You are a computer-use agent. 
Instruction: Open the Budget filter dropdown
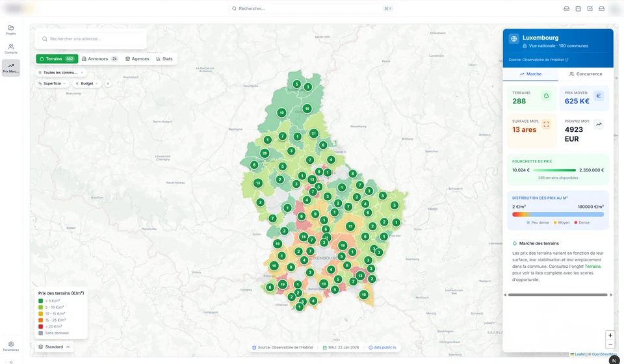pos(86,84)
